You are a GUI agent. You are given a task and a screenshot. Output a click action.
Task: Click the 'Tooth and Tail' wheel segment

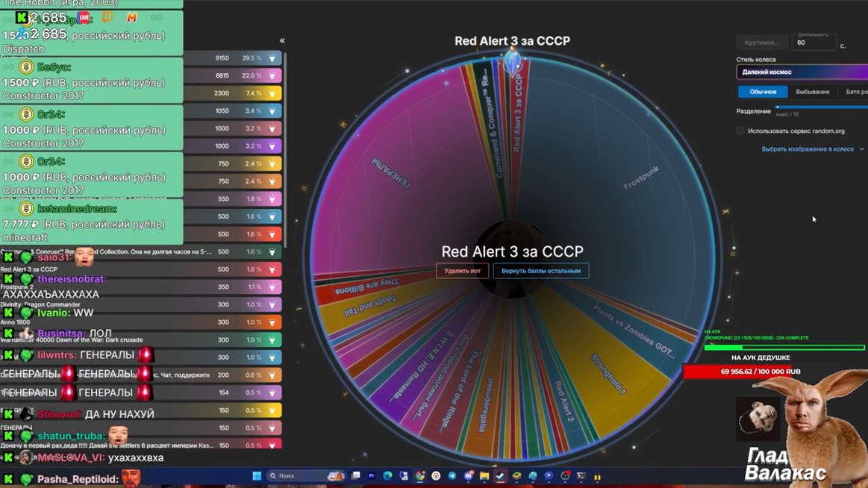pyautogui.click(x=369, y=306)
